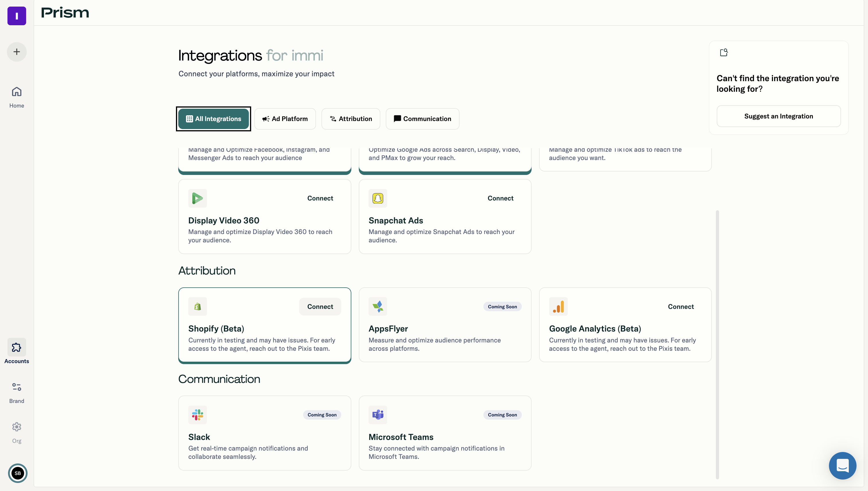The image size is (868, 491).
Task: Select the All Integrations filter
Action: (x=213, y=119)
